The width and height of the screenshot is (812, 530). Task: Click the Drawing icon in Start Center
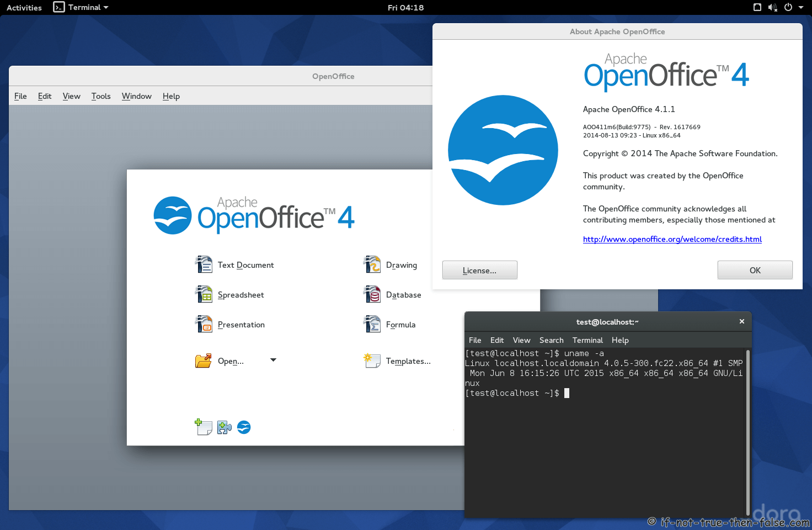pos(372,264)
